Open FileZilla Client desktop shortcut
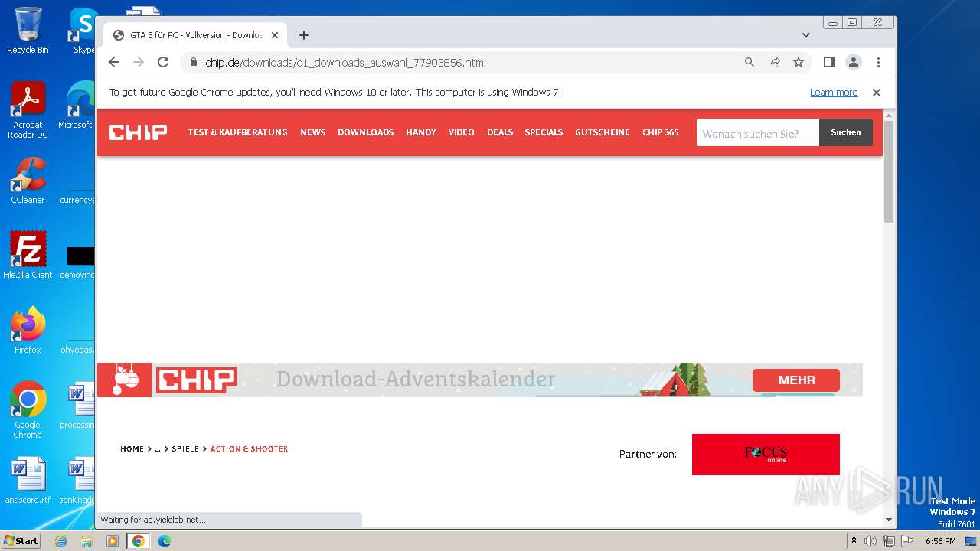 (x=28, y=255)
